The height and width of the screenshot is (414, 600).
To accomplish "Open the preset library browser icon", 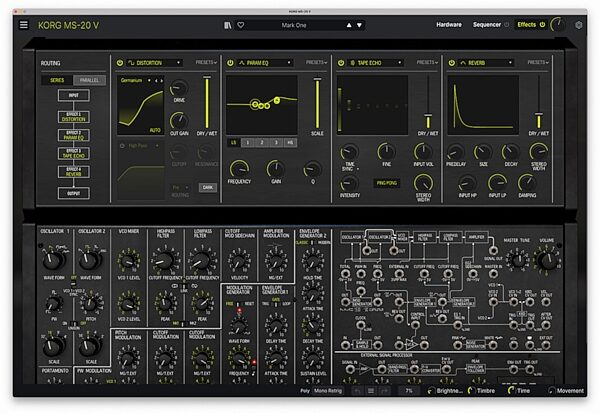I will [x=228, y=25].
